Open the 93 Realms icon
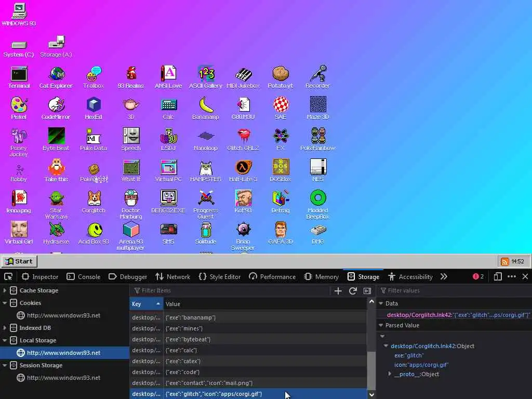 pos(131,78)
